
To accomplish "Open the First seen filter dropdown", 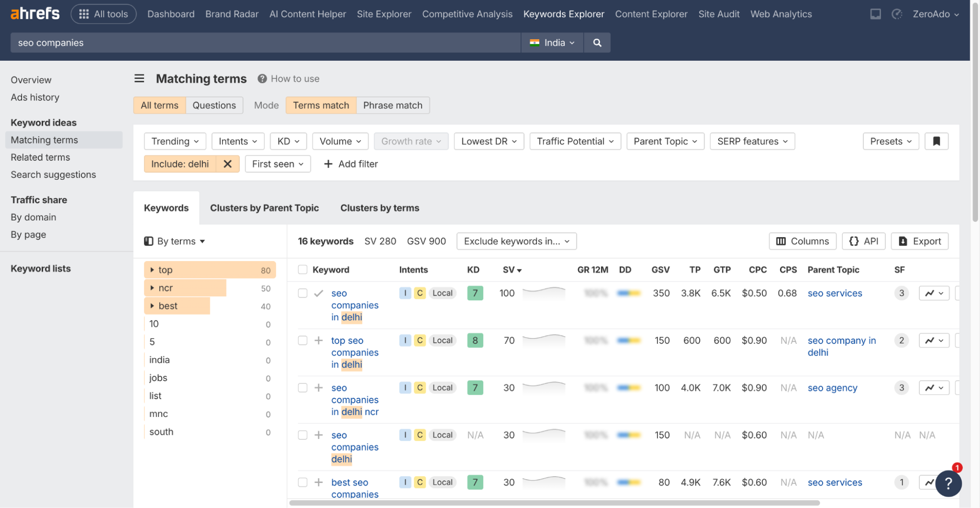I will coord(277,164).
